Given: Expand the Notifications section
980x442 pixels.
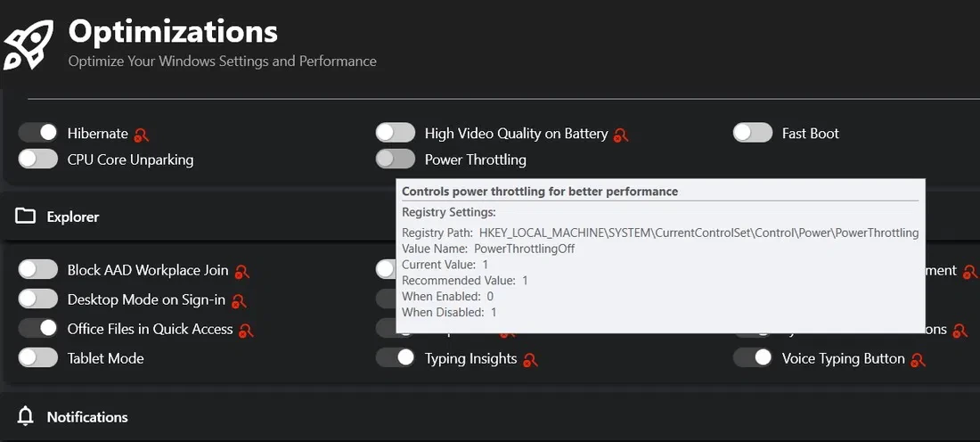Looking at the screenshot, I should coord(87,417).
